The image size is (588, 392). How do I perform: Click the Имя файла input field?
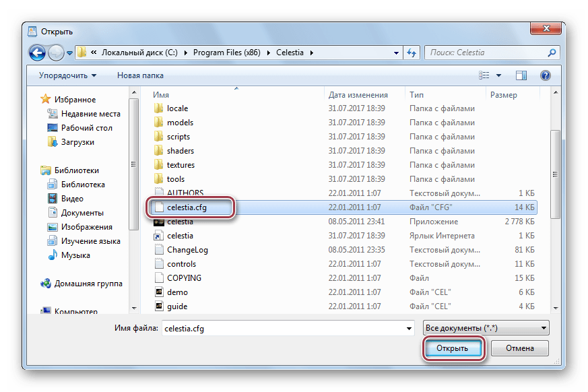click(x=282, y=328)
